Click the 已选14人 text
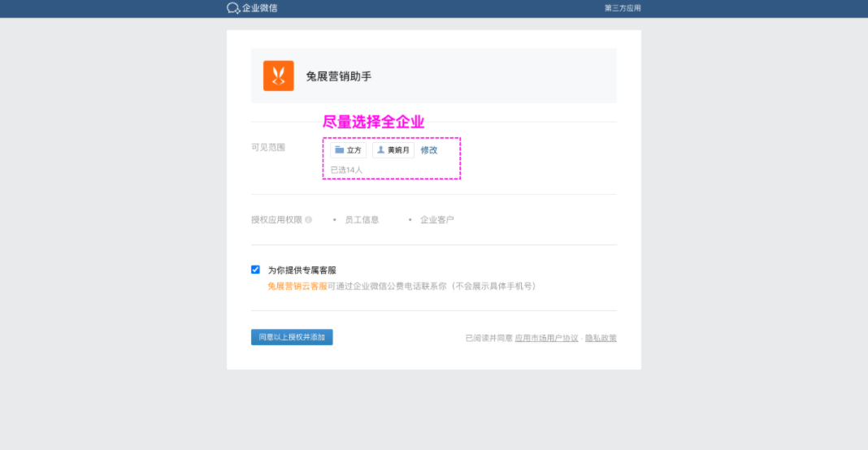 [346, 170]
